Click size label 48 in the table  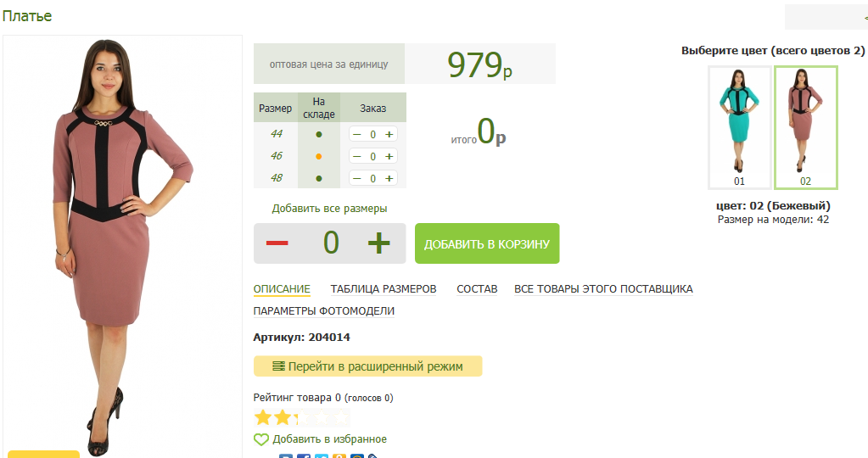pos(277,178)
